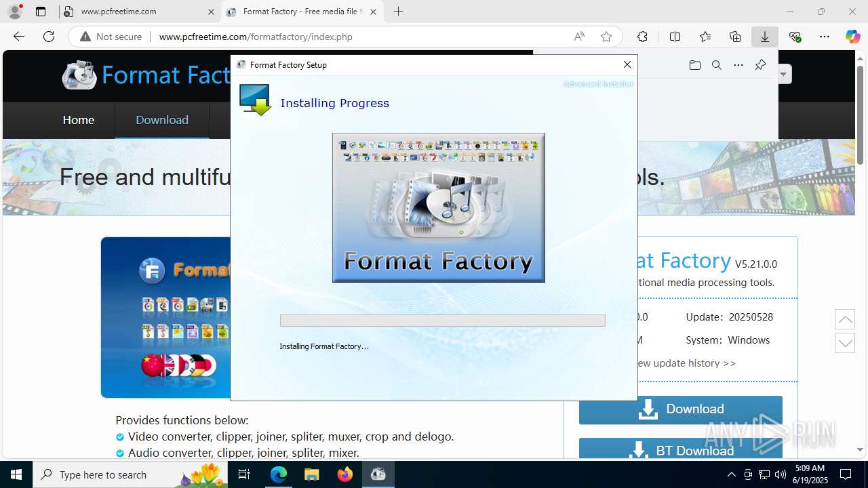Open the notification center
The width and height of the screenshot is (868, 488).
(846, 474)
